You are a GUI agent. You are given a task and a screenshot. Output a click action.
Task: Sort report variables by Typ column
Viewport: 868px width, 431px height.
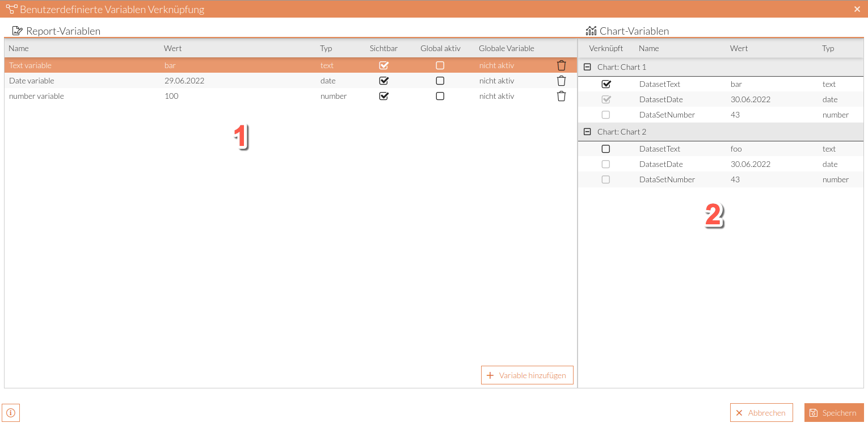[x=326, y=48]
